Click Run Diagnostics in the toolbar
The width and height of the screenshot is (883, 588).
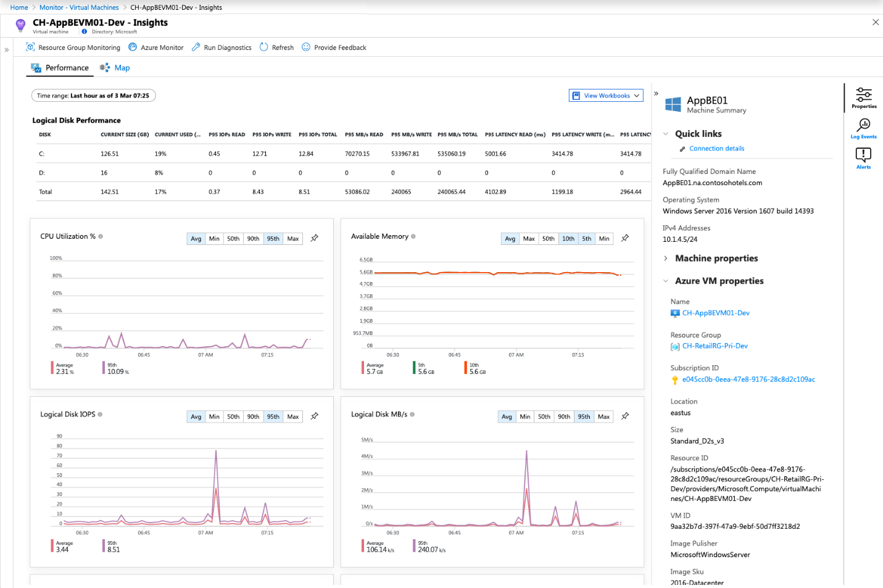point(222,48)
